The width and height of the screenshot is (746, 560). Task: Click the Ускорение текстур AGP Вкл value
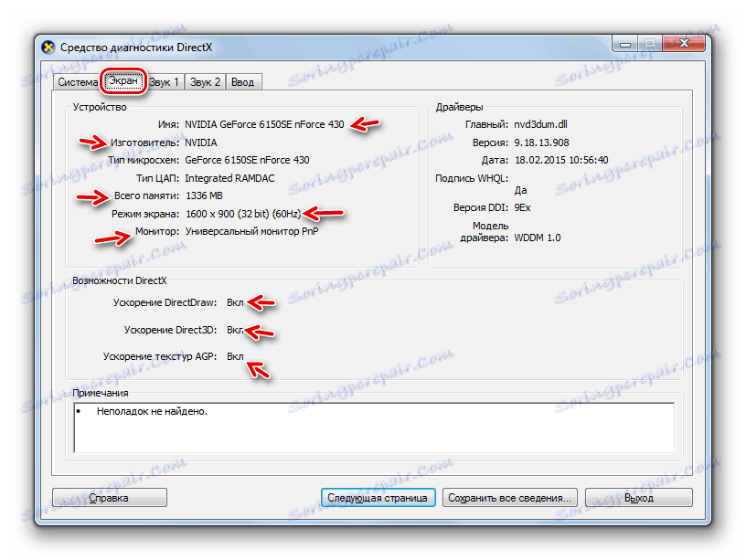click(x=235, y=356)
